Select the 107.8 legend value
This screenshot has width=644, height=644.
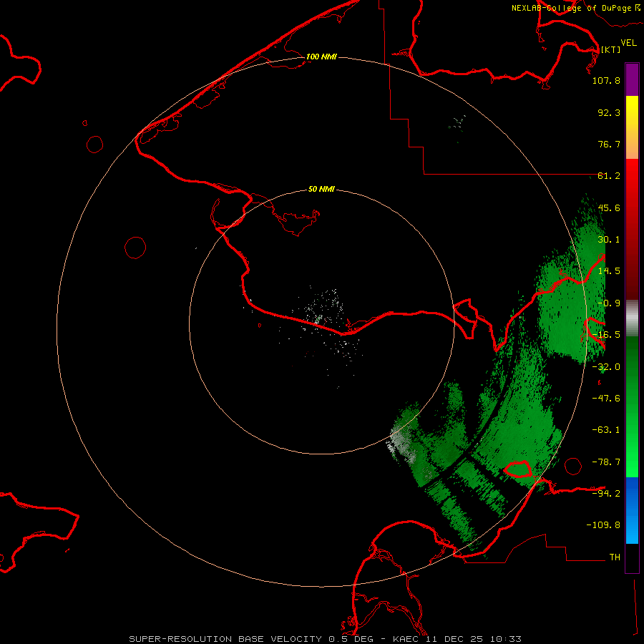606,80
